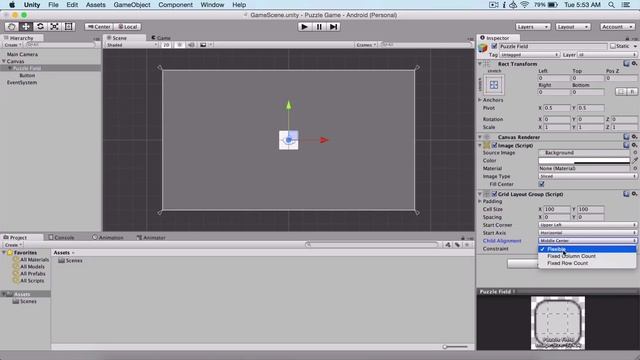Pause the game

pyautogui.click(x=319, y=27)
